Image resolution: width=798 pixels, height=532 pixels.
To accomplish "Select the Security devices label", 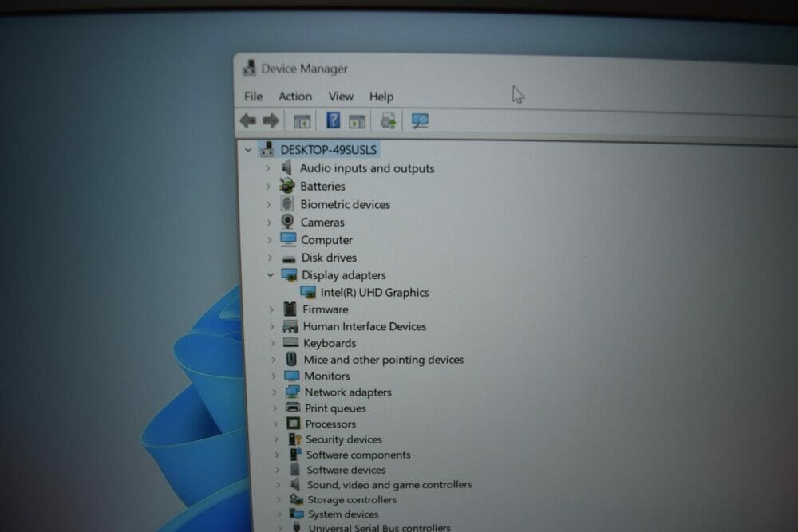I will tap(343, 439).
